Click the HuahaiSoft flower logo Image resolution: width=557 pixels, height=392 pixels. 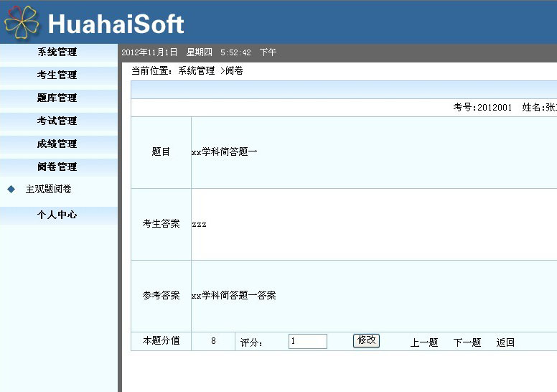[x=22, y=22]
